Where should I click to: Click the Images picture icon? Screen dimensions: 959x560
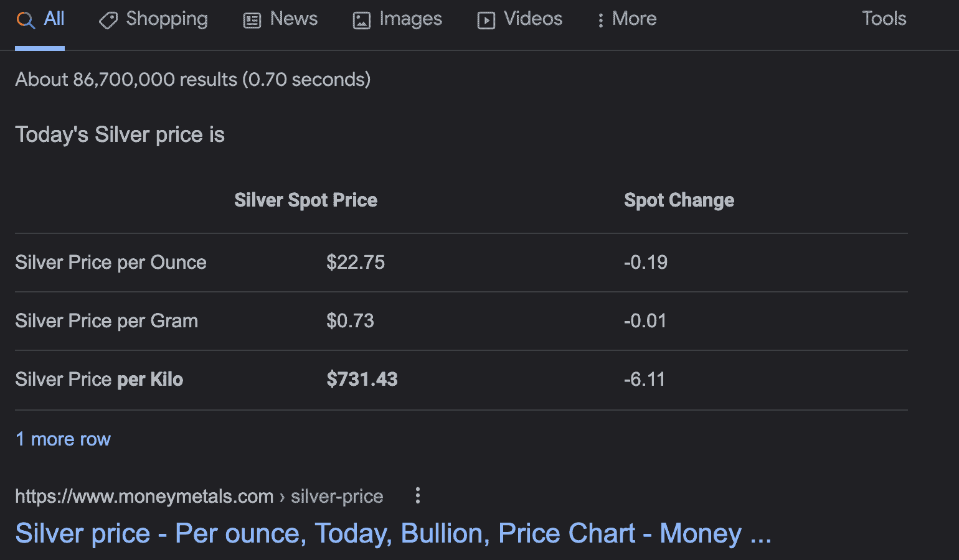point(361,21)
